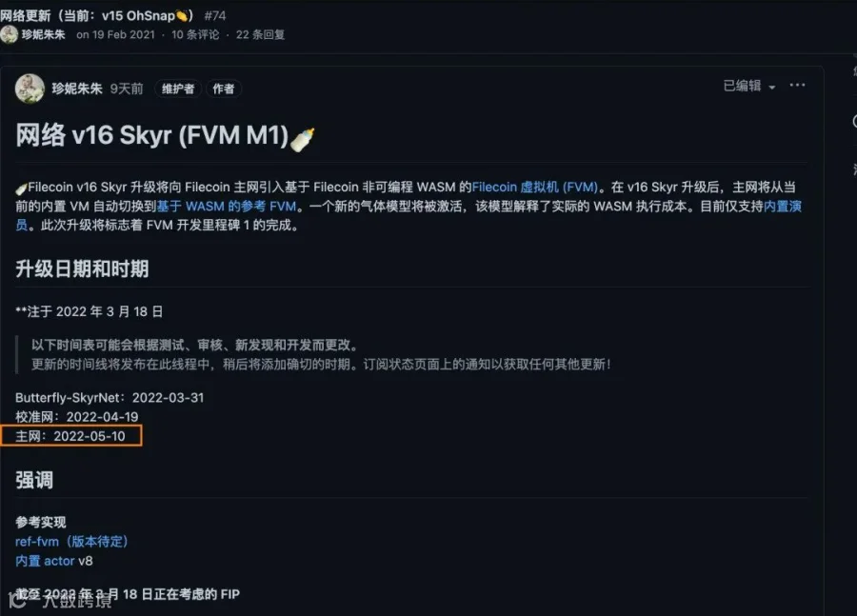This screenshot has width=857, height=616.
Task: Click the author avatar beside the comment
Action: [x=30, y=89]
